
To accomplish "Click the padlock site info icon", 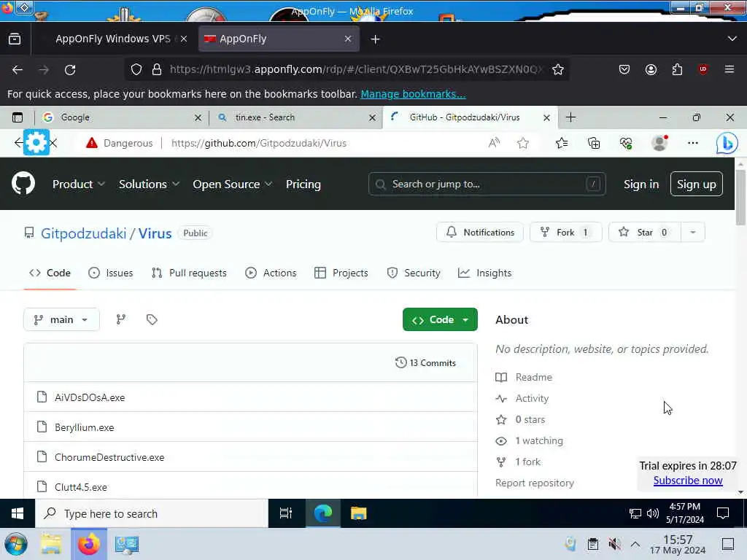I will click(157, 69).
